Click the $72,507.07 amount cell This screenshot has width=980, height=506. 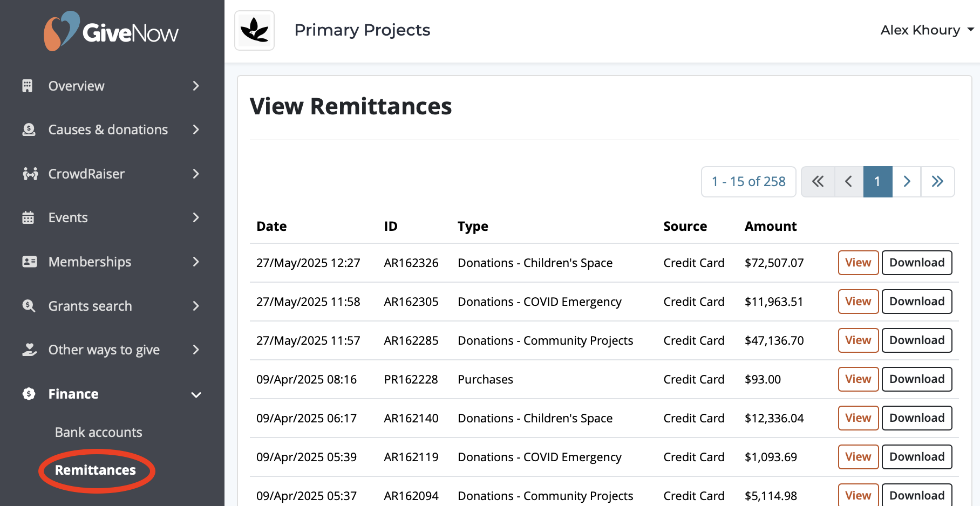774,263
